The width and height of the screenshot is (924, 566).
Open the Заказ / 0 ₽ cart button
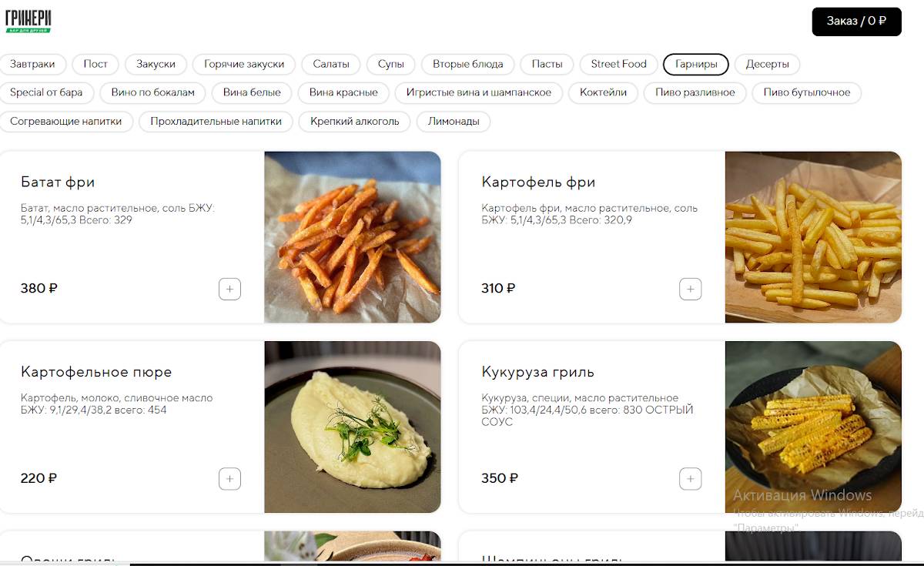tap(856, 21)
